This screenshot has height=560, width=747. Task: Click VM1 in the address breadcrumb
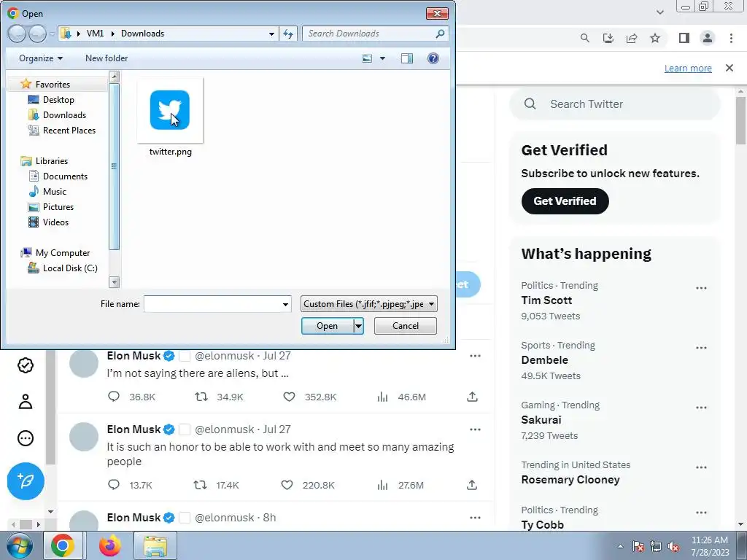(x=95, y=34)
